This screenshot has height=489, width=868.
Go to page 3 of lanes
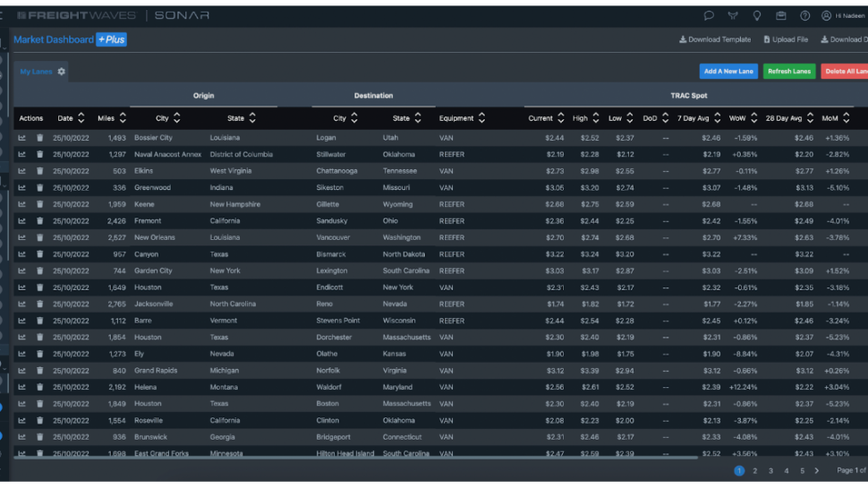click(770, 471)
